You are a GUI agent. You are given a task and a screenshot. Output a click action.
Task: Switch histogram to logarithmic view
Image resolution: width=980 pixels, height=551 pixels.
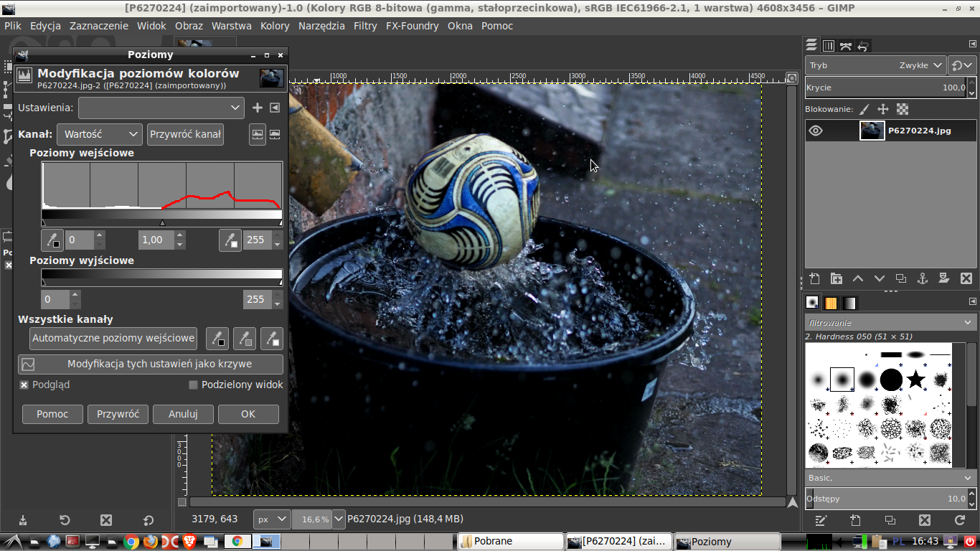[274, 134]
